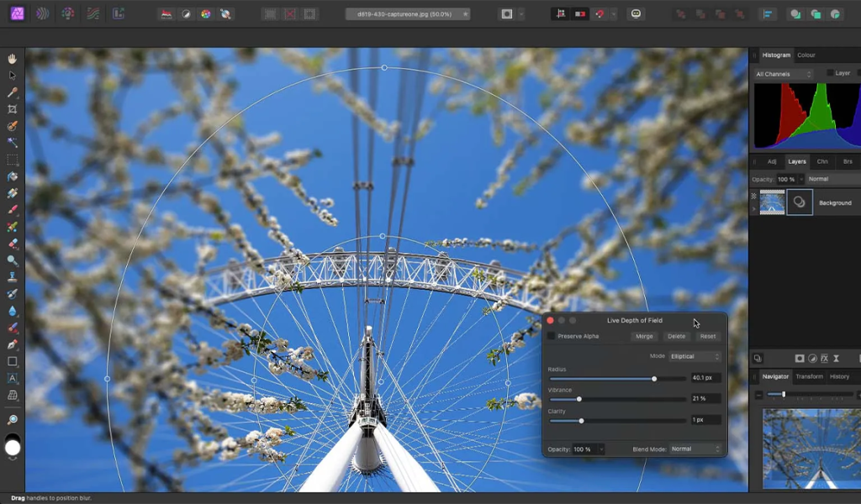
Task: Open the Chn (Channels) tab
Action: click(x=822, y=162)
